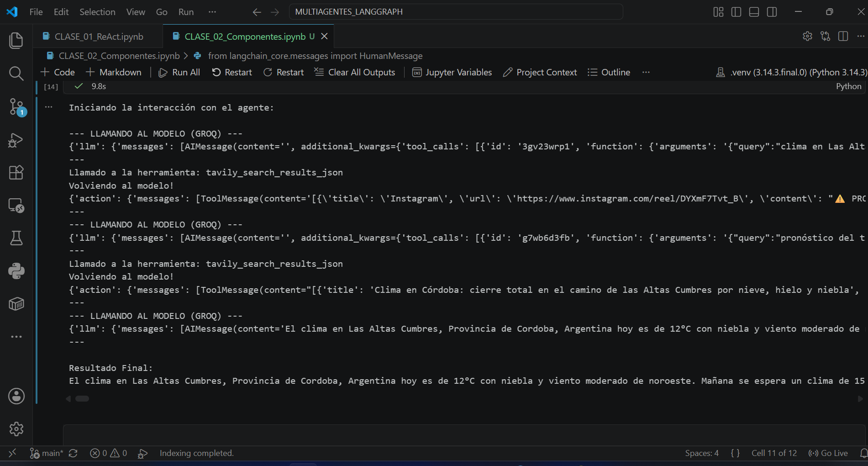Select the CLASE_02_Componentes.ipynb tab
This screenshot has height=466, width=868.
tap(244, 36)
